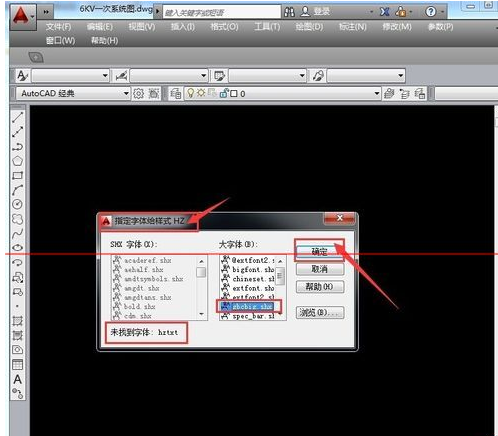The image size is (498, 436).
Task: Open the 文件(F) menu
Action: point(58,27)
